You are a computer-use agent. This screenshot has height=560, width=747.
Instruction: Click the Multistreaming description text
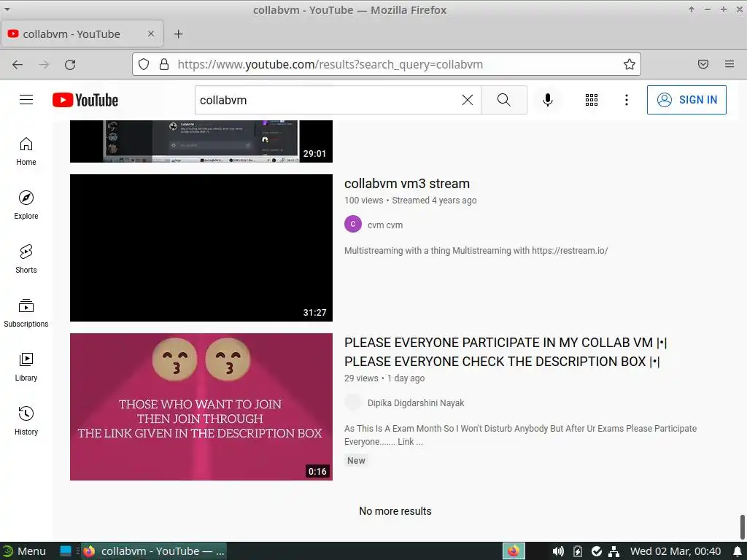pyautogui.click(x=476, y=251)
